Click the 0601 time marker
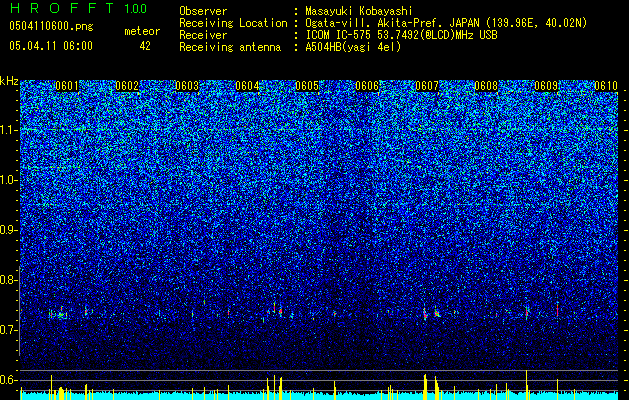Image resolution: width=629 pixels, height=400 pixels. 67,86
